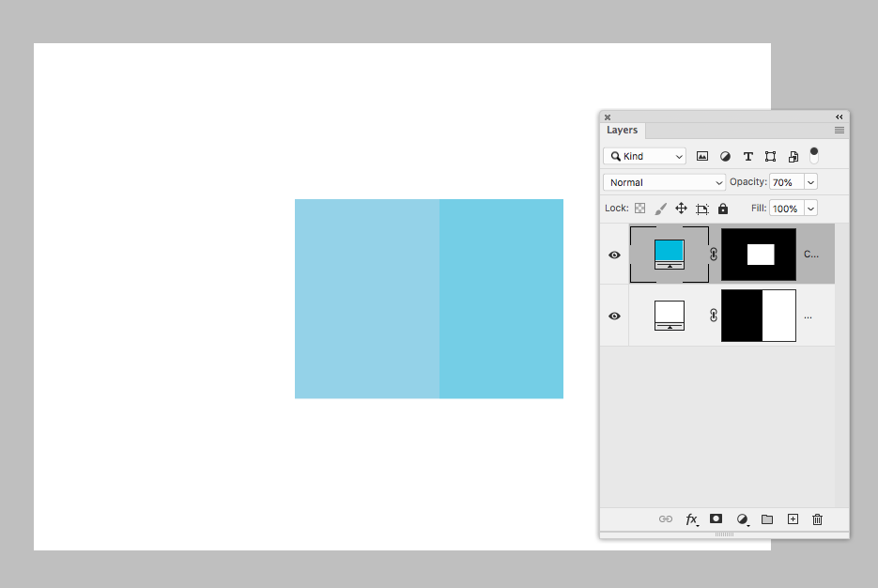Click the blue layer name 'C...'

[x=811, y=255]
